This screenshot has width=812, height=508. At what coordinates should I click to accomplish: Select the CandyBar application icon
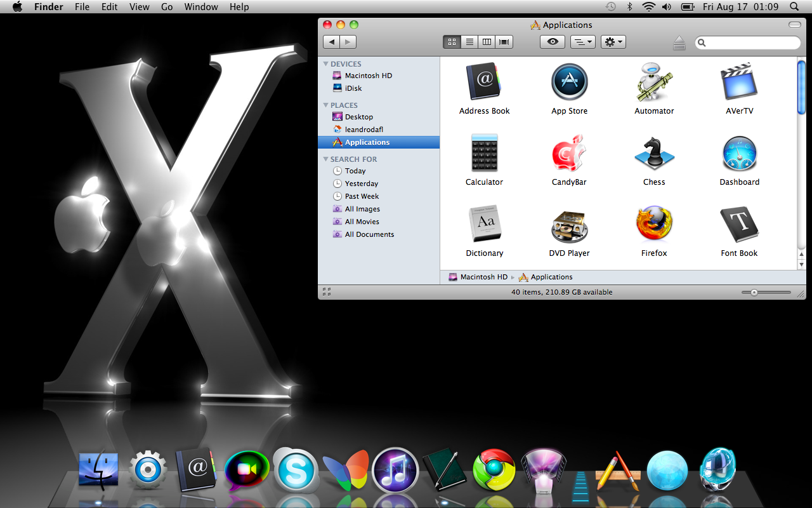pos(569,154)
